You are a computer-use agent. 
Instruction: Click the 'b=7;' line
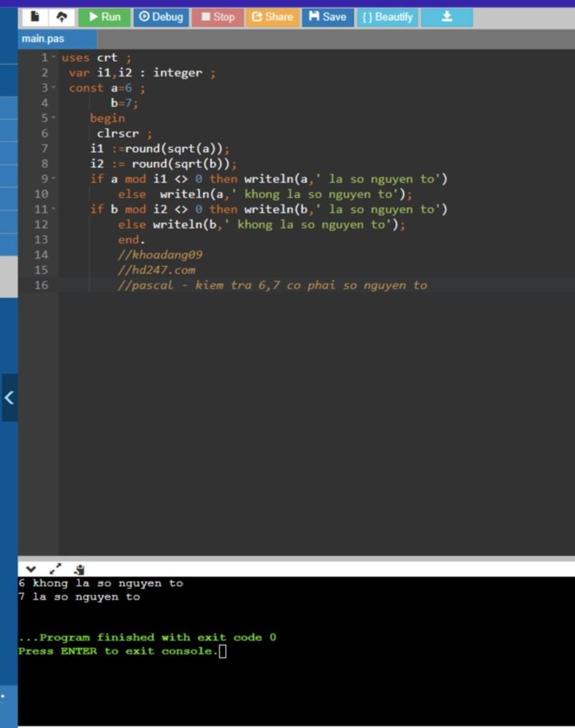pyautogui.click(x=124, y=103)
